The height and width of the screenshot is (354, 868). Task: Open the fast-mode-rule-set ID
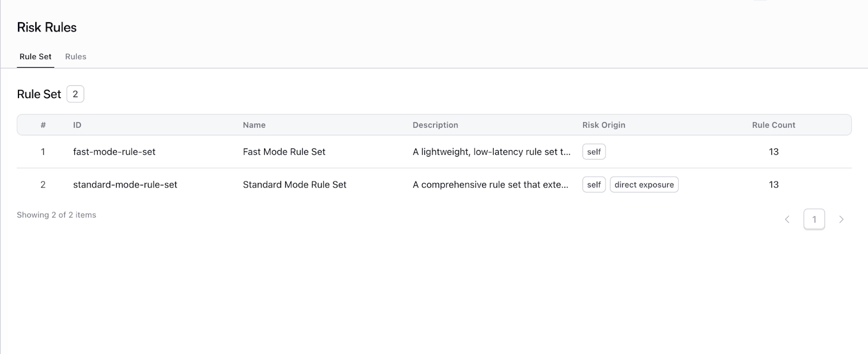click(x=114, y=152)
